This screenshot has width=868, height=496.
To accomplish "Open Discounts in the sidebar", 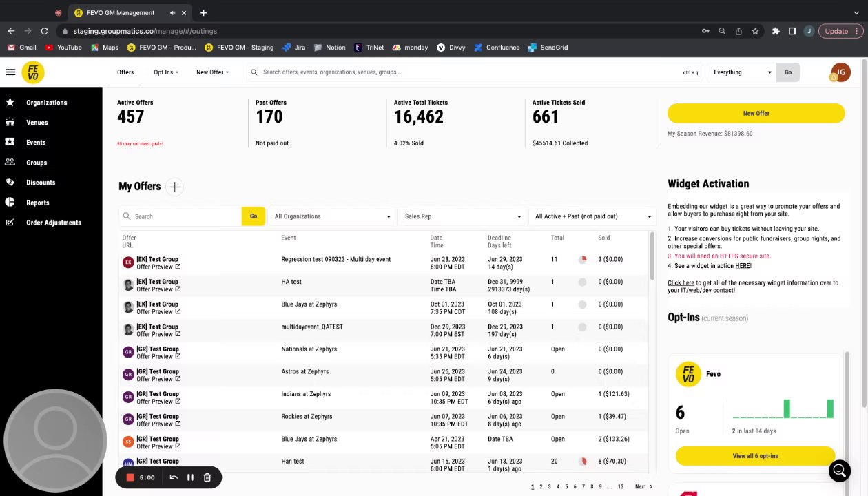I will tap(41, 183).
